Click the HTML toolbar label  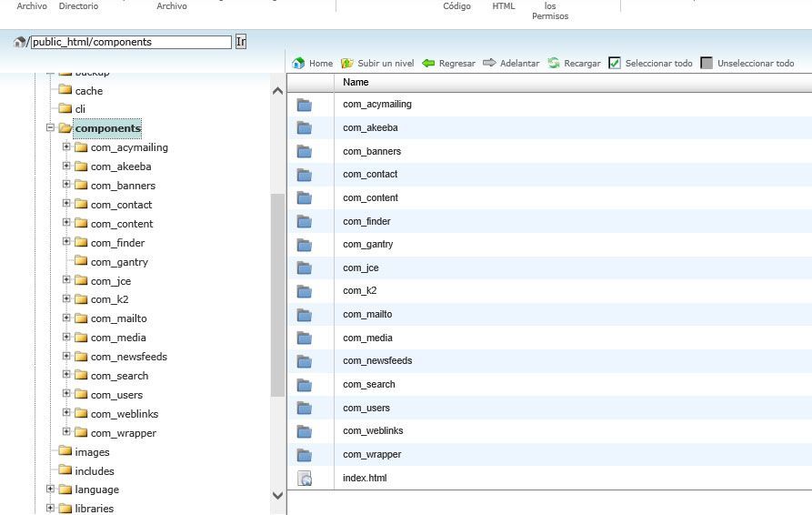click(x=504, y=6)
